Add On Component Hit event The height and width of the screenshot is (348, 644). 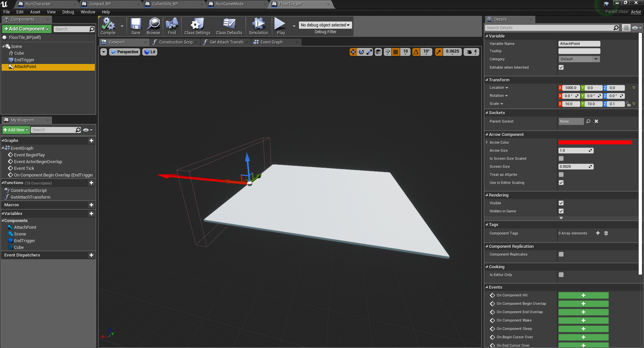583,295
